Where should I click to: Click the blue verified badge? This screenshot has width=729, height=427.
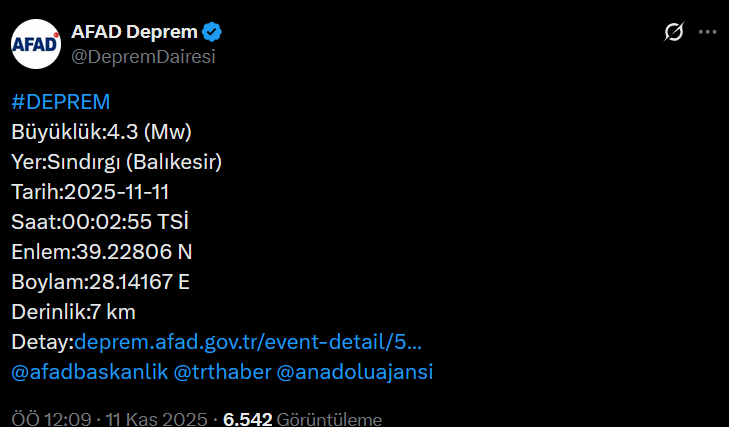pyautogui.click(x=213, y=32)
